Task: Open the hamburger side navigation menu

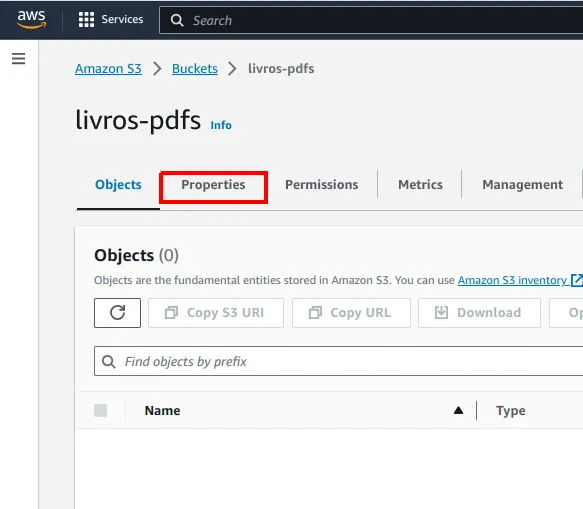Action: point(19,58)
